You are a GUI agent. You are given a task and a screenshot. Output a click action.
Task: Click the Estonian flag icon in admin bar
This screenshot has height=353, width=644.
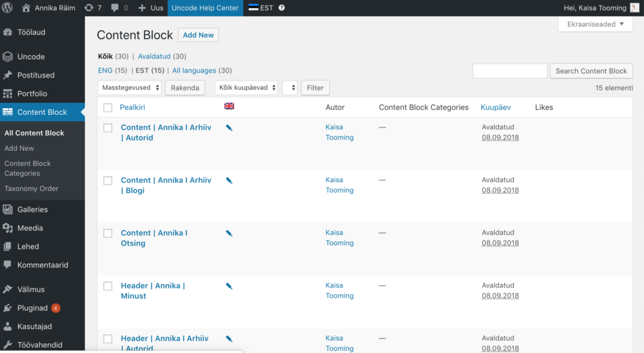[253, 8]
